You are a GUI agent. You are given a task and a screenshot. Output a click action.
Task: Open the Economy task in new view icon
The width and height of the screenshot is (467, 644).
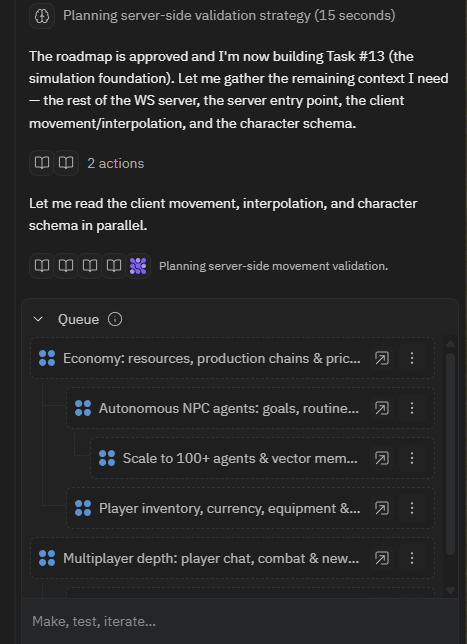coord(382,358)
